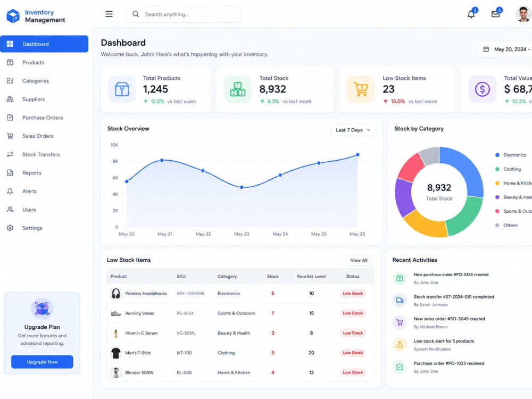Click the purchase order #PO-1024 activity icon

tap(400, 278)
